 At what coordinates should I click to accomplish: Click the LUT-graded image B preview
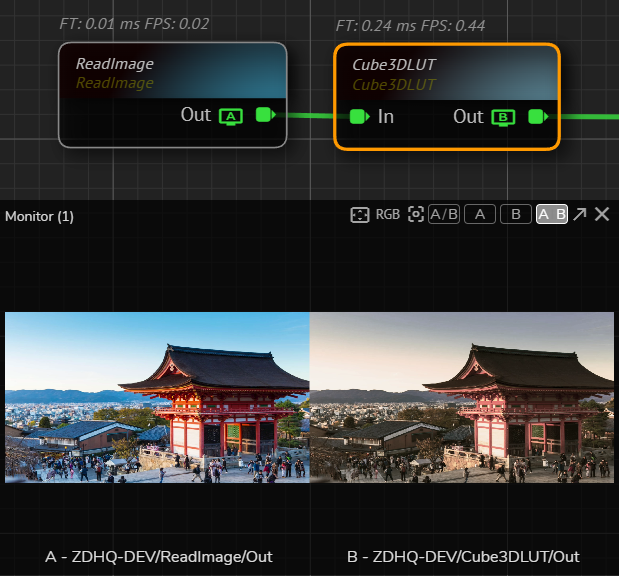[461, 397]
